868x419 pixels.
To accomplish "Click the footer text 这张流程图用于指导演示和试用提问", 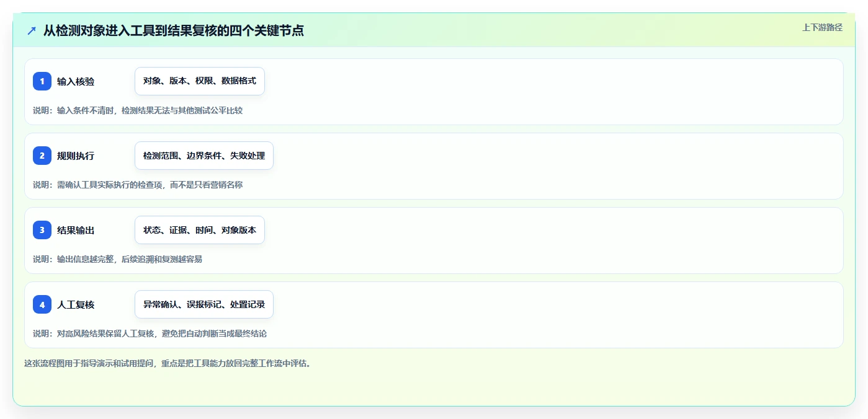I will point(168,363).
